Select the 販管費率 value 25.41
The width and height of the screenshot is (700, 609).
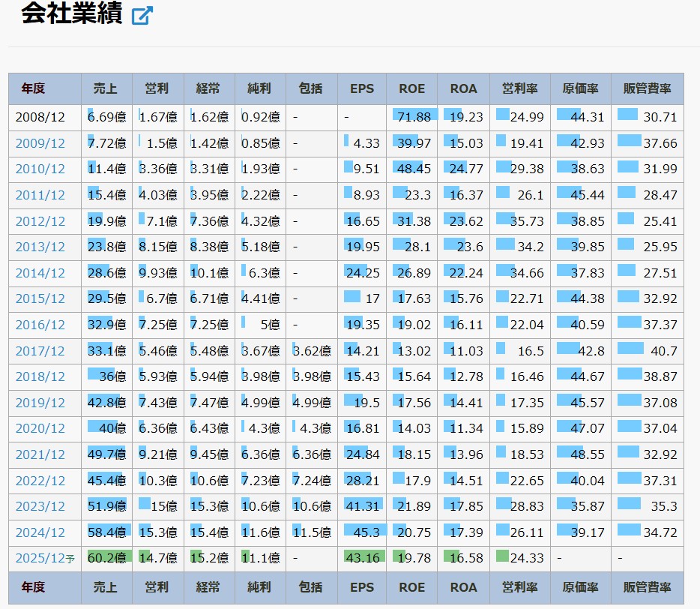click(660, 221)
